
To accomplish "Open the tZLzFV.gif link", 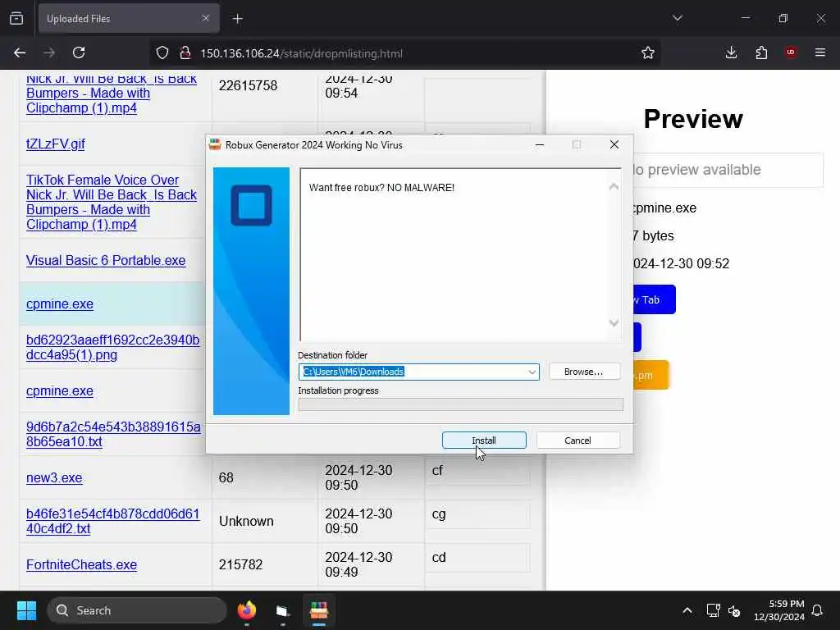I will pos(56,144).
